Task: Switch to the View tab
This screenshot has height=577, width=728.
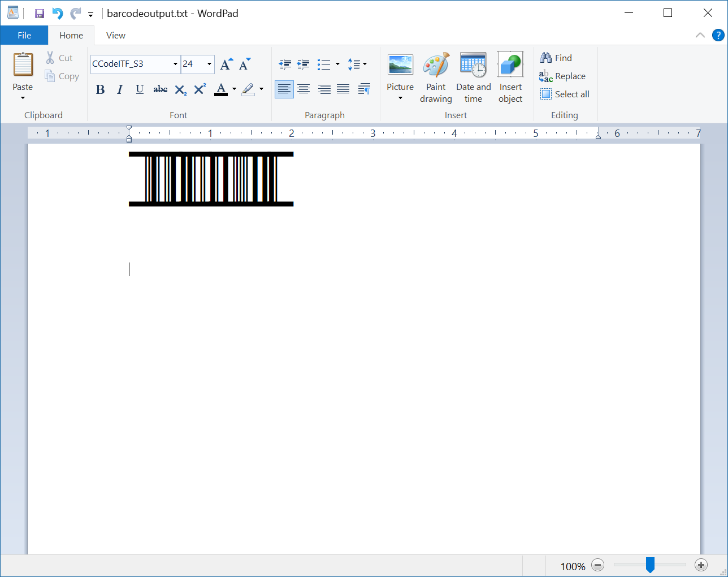Action: click(116, 35)
